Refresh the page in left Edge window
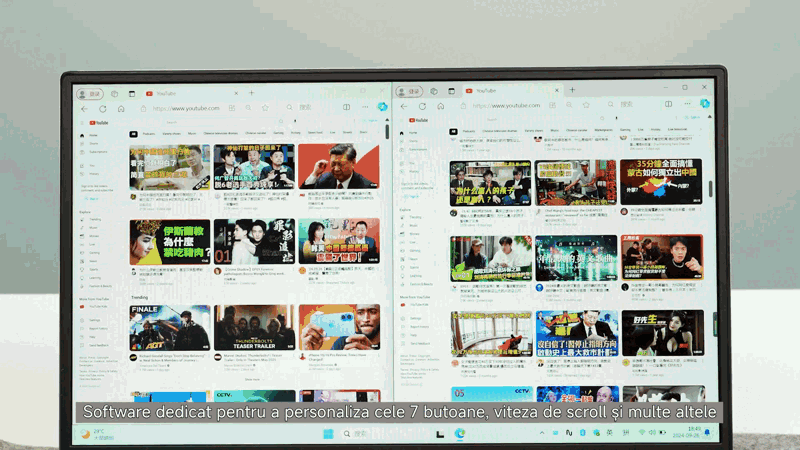This screenshot has width=800, height=450. point(103,109)
